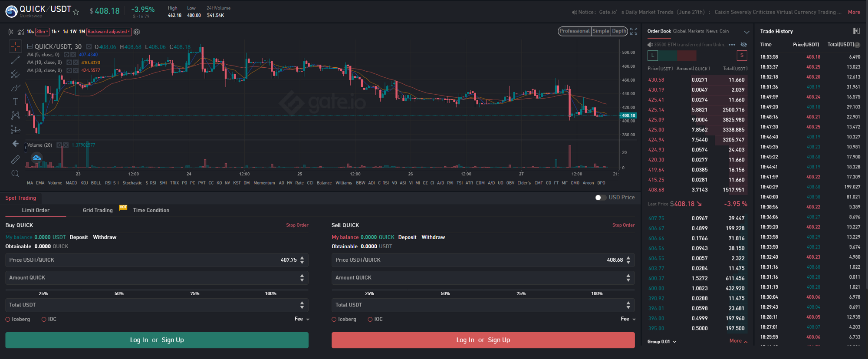
Task: Click the Buy Amount QUICK input field
Action: (157, 278)
